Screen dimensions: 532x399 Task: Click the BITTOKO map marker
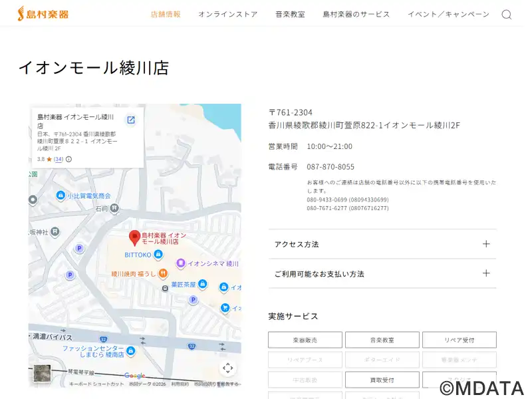coord(158,254)
